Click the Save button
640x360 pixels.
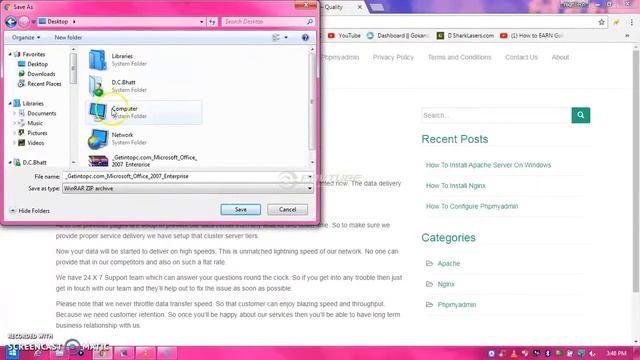coord(240,209)
